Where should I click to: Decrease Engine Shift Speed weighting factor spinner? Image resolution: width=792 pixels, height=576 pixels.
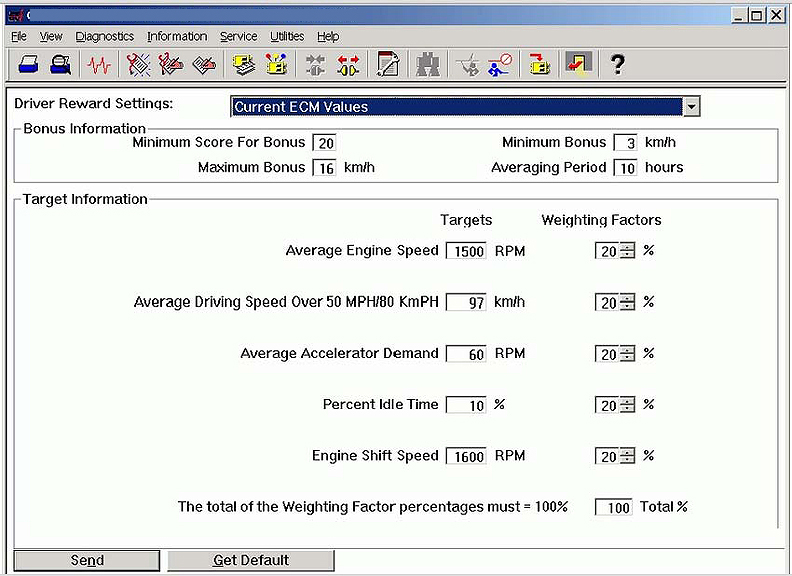(627, 460)
